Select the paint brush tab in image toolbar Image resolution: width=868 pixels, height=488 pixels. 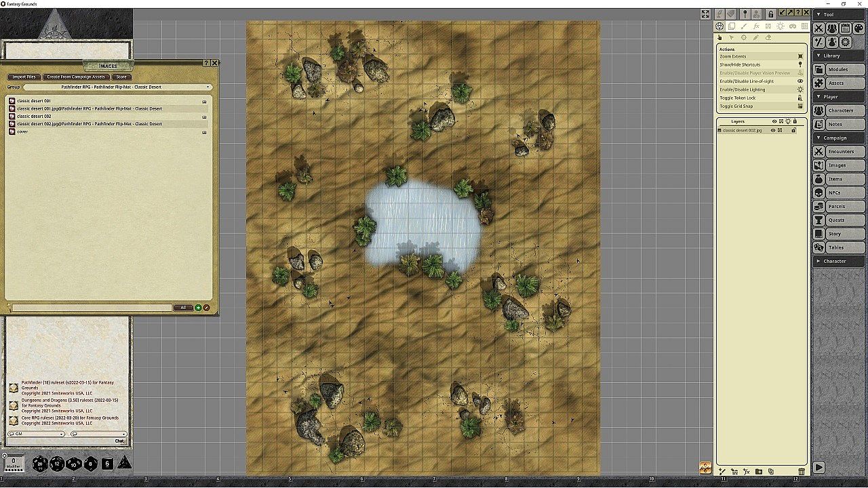pos(744,26)
